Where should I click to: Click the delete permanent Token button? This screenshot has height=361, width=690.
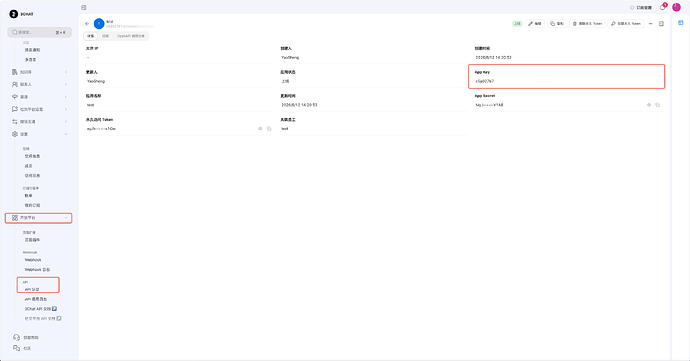click(587, 24)
